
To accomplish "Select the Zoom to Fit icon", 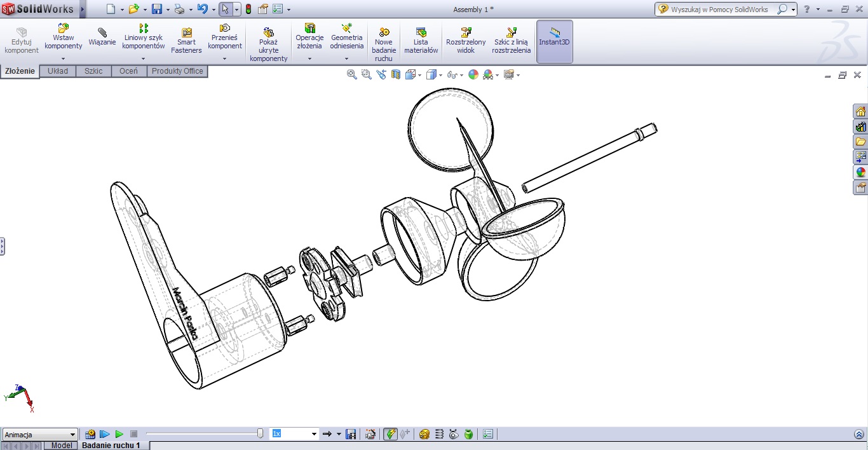I will click(351, 74).
